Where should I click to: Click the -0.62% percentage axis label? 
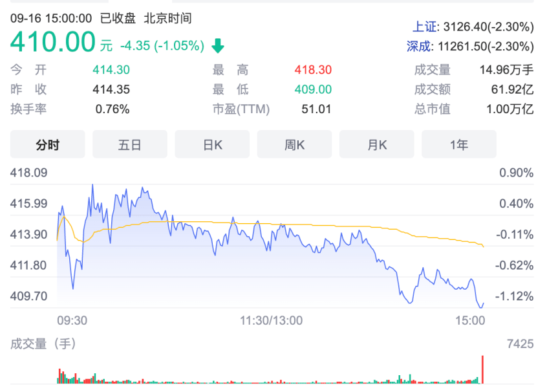[514, 265]
